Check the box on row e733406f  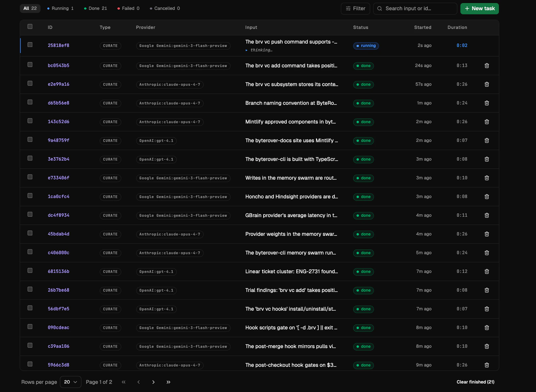30,177
